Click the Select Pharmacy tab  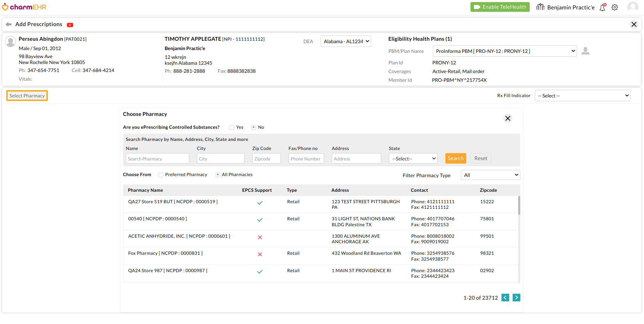point(27,96)
